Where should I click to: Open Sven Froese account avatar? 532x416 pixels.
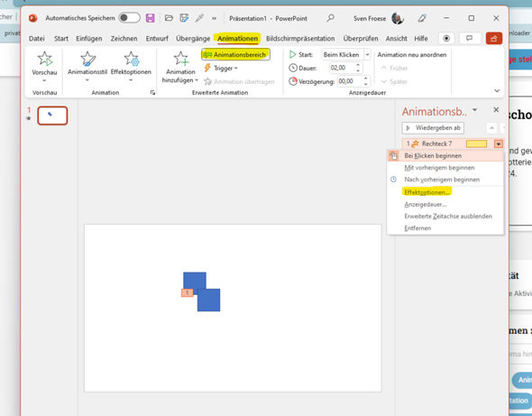[x=398, y=18]
